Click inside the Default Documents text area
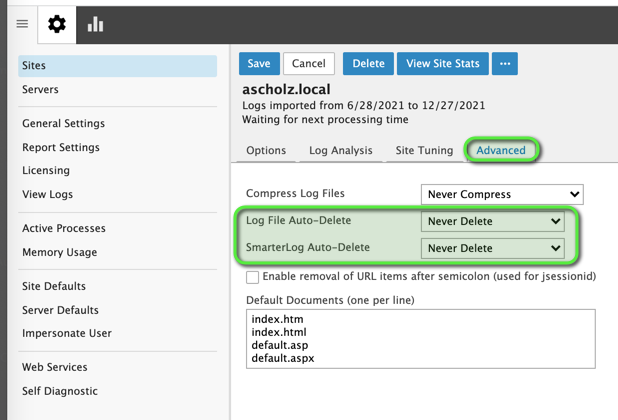 pos(420,338)
